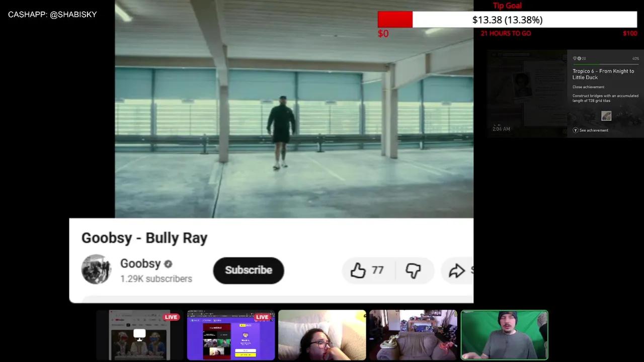Subscribe to the Goobsy channel
This screenshot has width=644, height=362.
(249, 270)
